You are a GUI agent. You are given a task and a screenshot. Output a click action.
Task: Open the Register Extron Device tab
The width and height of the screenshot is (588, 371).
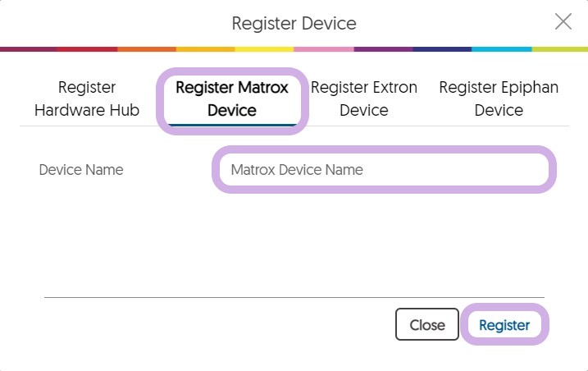[364, 98]
